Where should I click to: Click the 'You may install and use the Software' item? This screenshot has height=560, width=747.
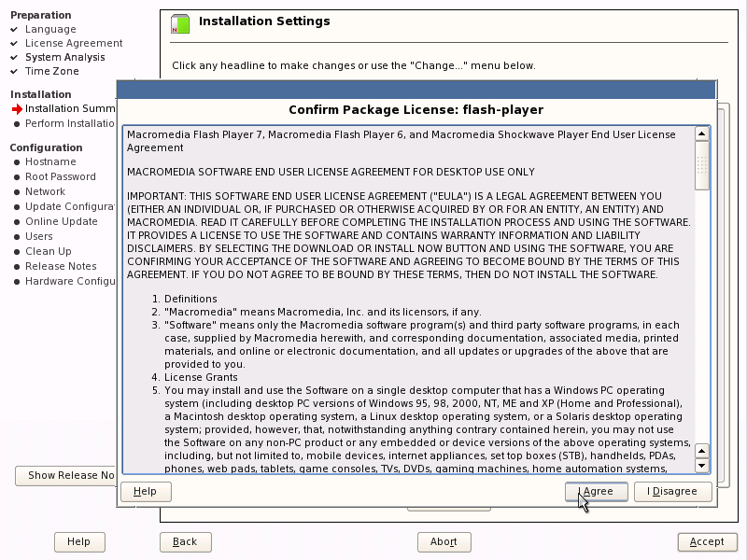[x=422, y=429]
